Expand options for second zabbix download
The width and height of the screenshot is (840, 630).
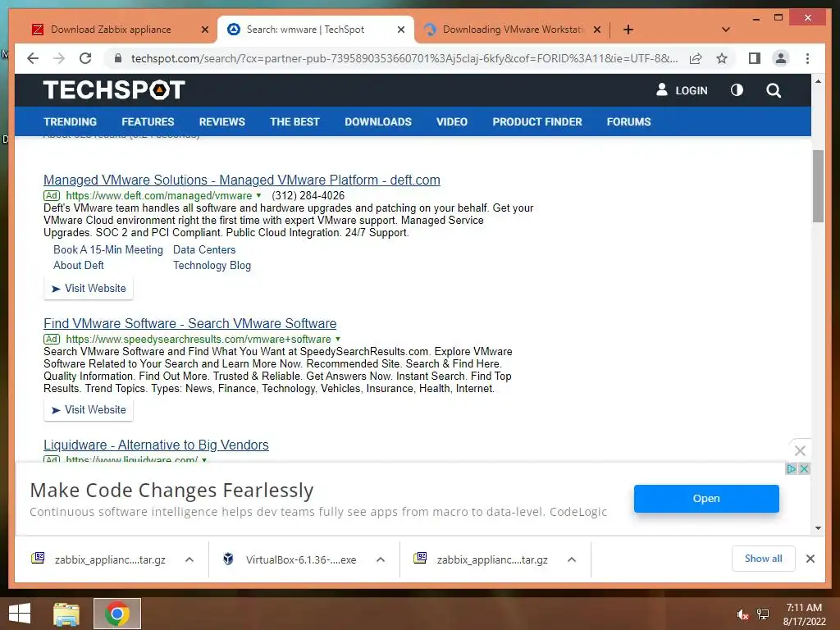(572, 559)
